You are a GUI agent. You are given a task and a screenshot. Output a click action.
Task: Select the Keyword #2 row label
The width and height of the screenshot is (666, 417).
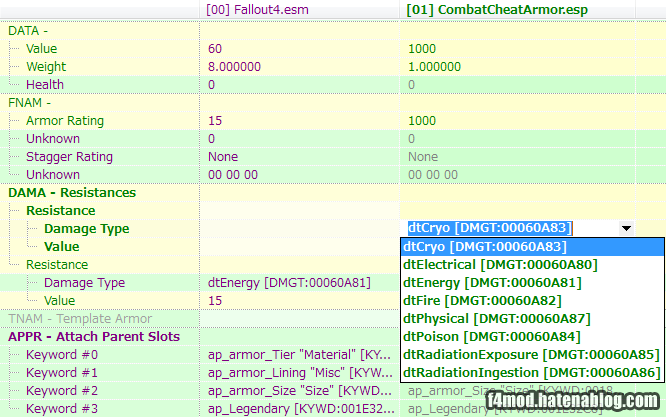click(62, 391)
